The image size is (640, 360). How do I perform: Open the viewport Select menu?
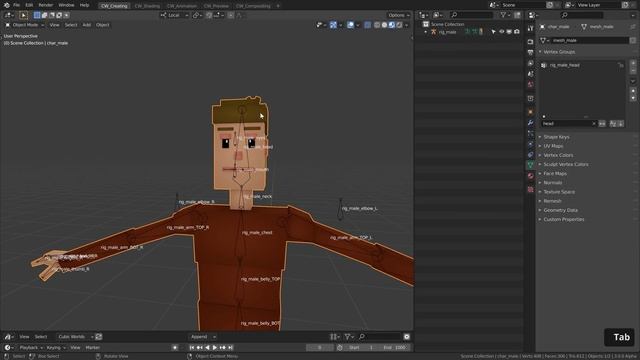pyautogui.click(x=71, y=25)
